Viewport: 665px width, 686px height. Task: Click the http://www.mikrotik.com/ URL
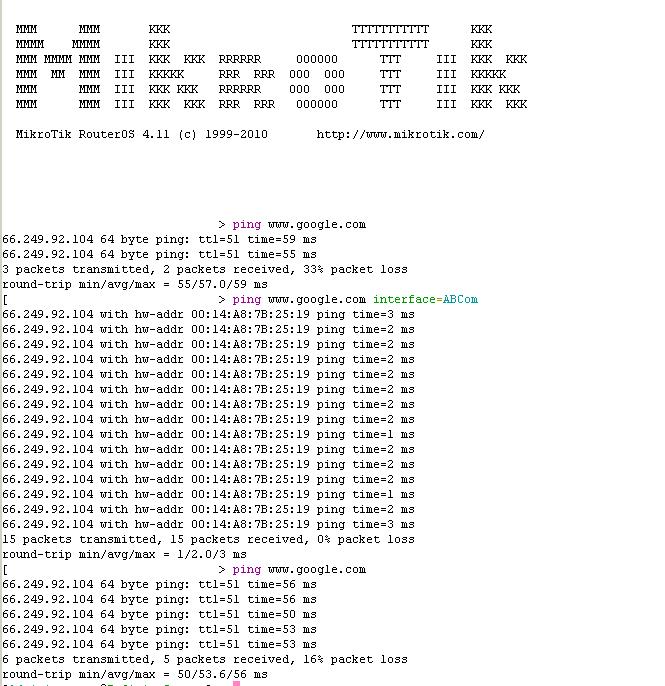tap(401, 134)
